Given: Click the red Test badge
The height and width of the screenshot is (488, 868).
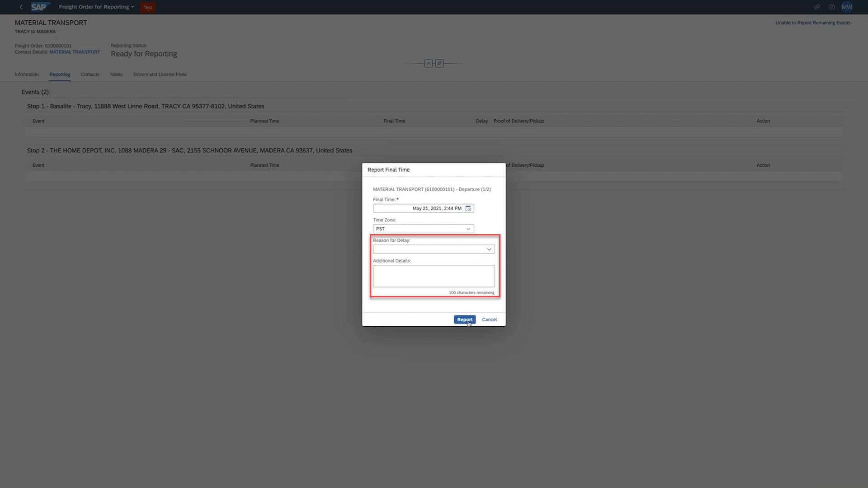Looking at the screenshot, I should [148, 7].
